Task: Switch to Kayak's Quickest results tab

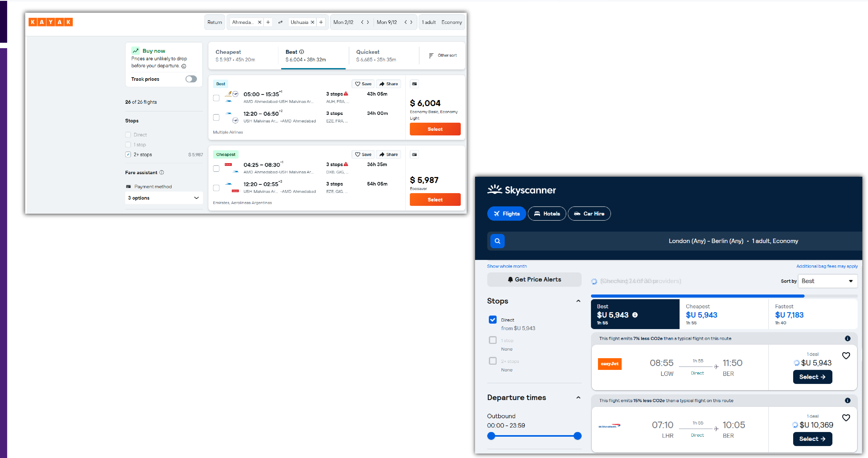Action: [376, 56]
